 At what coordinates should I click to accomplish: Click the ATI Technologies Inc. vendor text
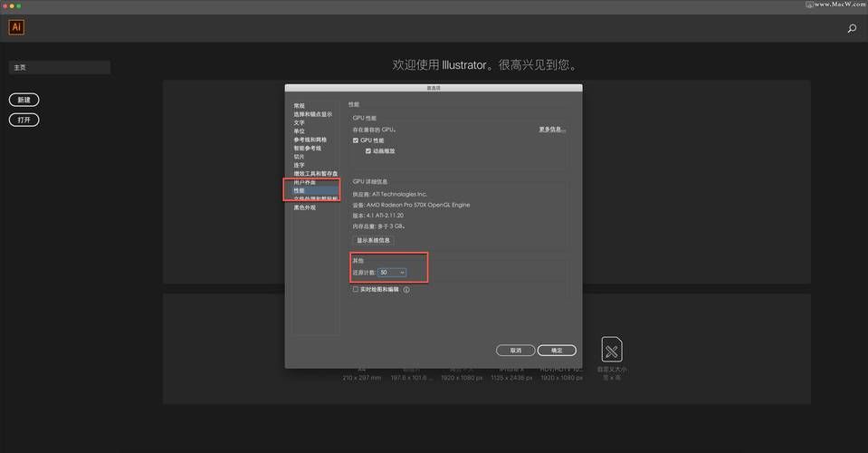point(399,195)
